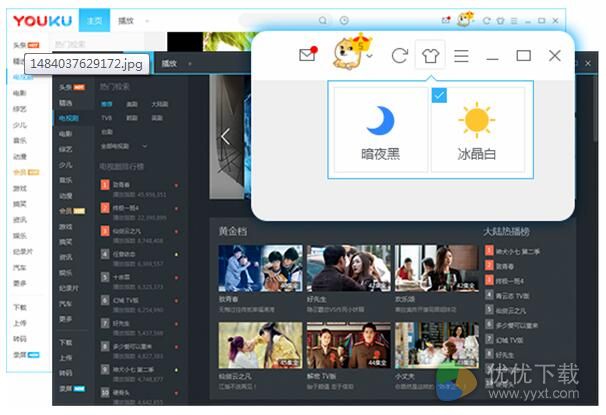606x415 pixels.
Task: Click the small avatar in white window title bar
Action: click(465, 19)
